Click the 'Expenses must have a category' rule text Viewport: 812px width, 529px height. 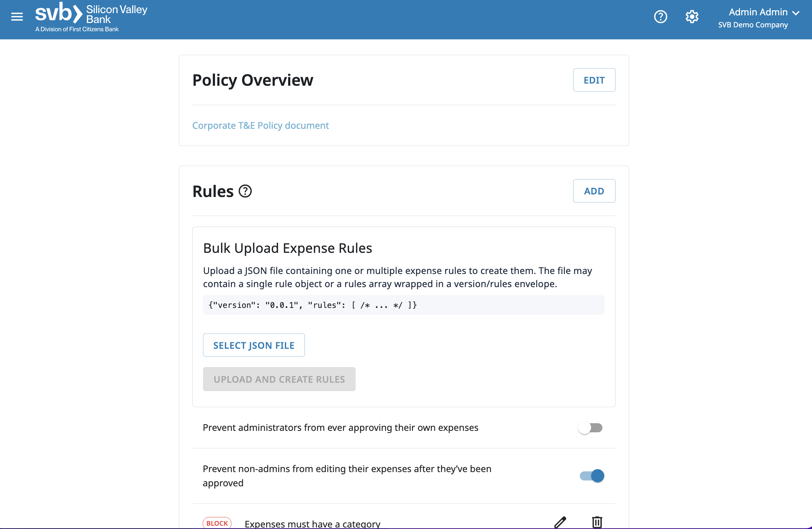pyautogui.click(x=313, y=524)
